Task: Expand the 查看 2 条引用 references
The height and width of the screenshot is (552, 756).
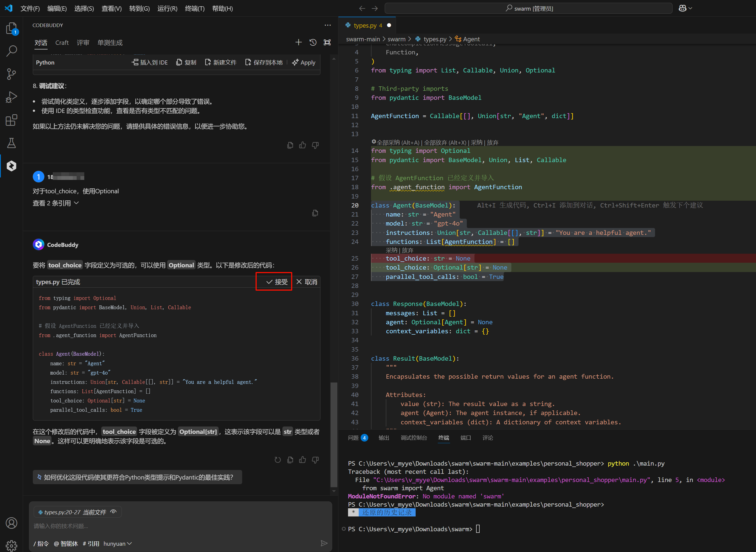Action: tap(56, 203)
